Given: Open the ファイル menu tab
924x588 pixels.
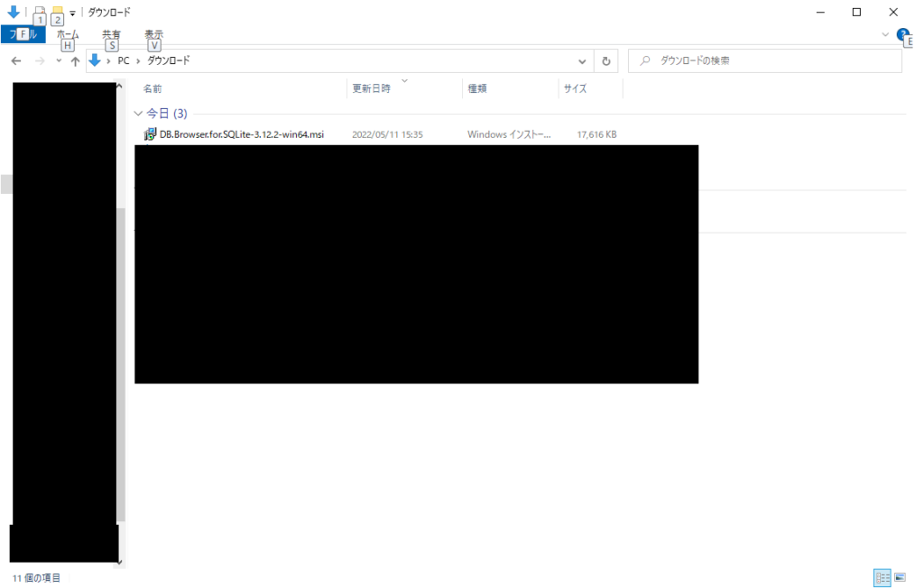Looking at the screenshot, I should click(x=22, y=33).
